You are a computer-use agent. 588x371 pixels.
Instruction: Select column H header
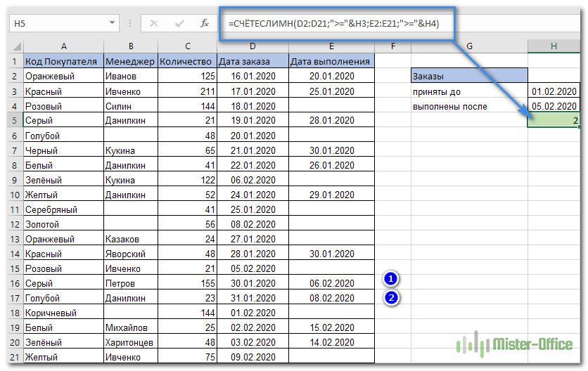pos(554,46)
